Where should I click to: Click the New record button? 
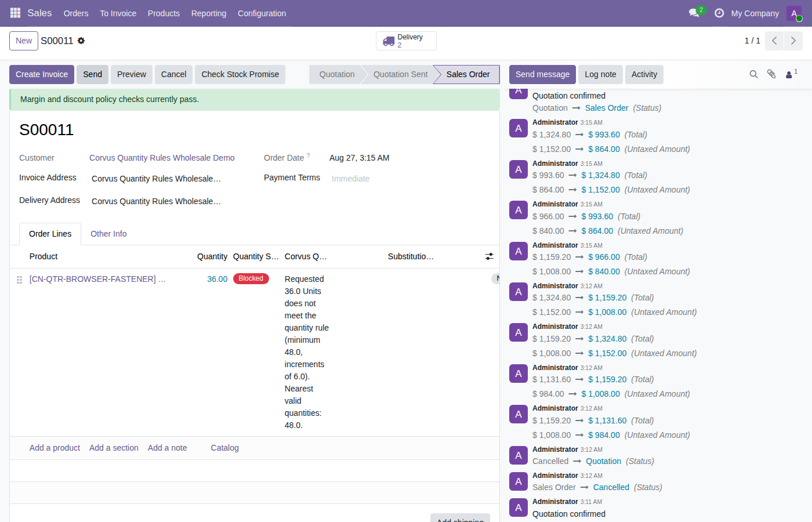click(x=24, y=41)
